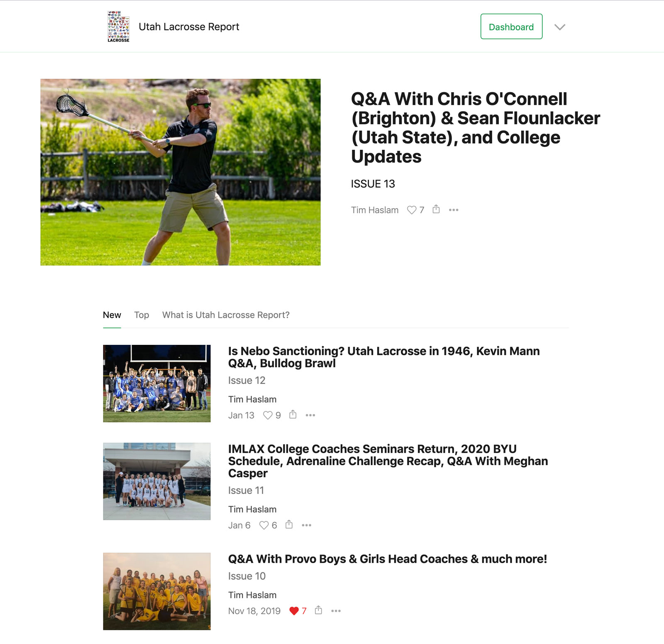Open the Issue 12 team photo thumbnail
Screen dimensions: 664x644
pos(157,383)
